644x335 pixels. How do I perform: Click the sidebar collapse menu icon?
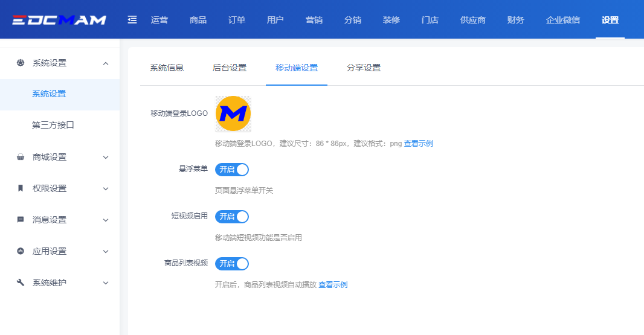click(132, 20)
